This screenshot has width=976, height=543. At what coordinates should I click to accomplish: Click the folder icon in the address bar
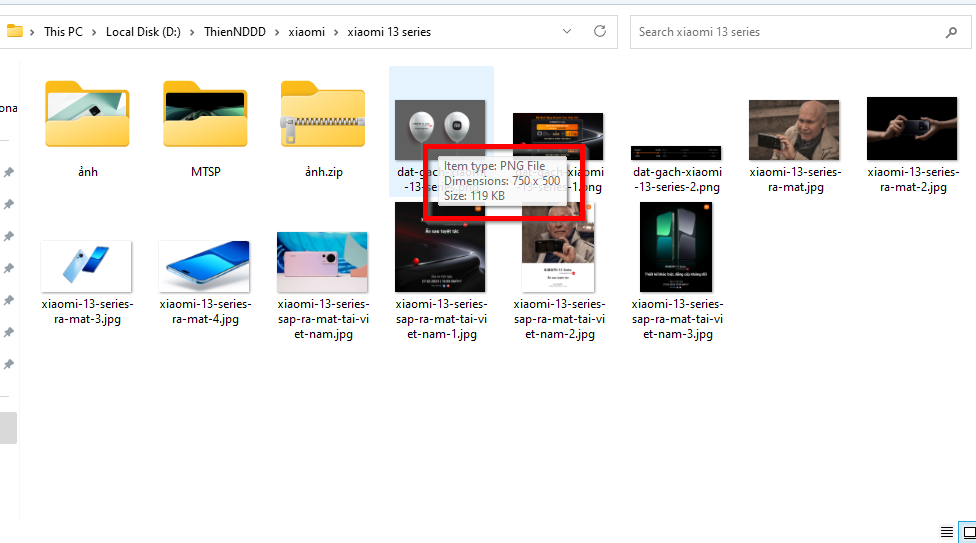(x=14, y=31)
